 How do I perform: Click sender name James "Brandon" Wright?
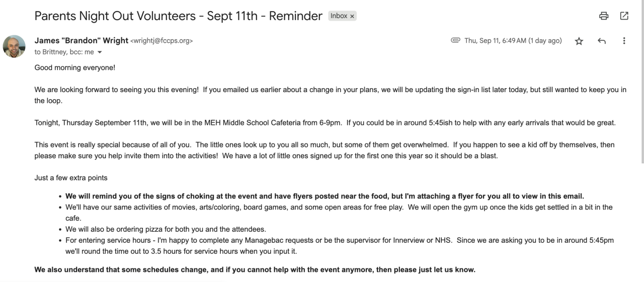pyautogui.click(x=81, y=41)
